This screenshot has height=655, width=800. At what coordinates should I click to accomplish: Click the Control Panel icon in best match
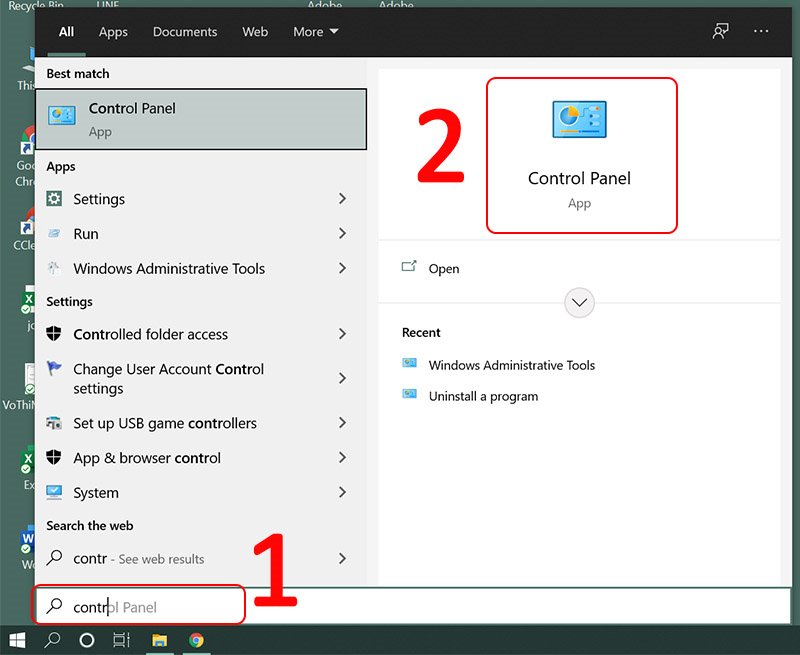(61, 116)
